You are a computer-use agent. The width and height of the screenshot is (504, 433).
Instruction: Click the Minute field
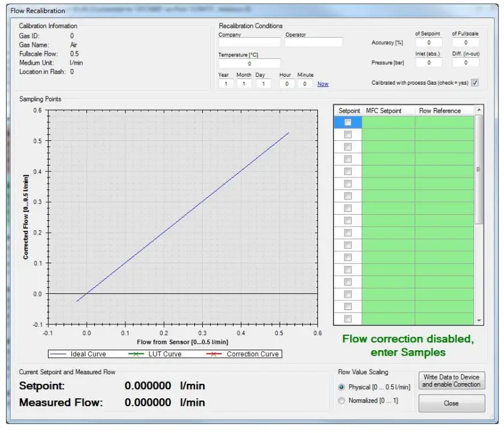pyautogui.click(x=305, y=84)
